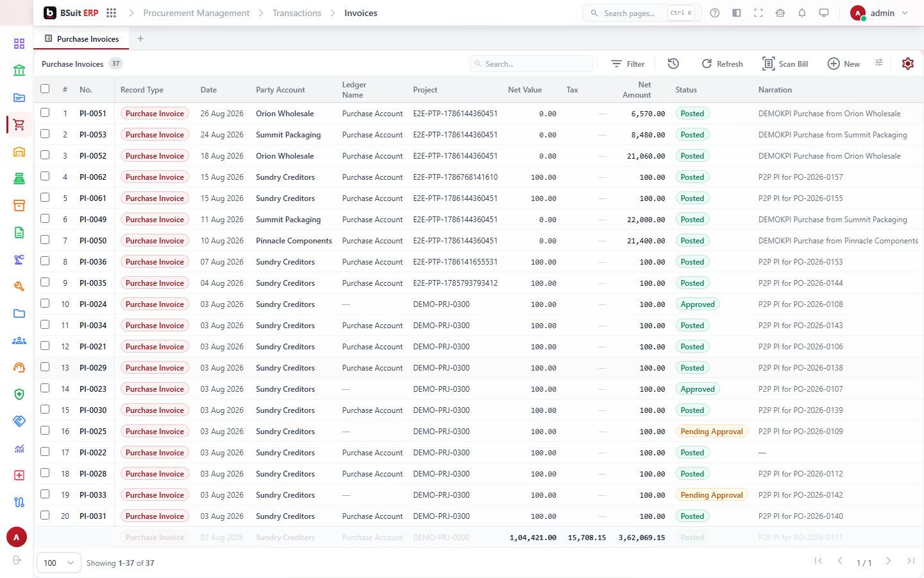This screenshot has width=924, height=578.
Task: Open invoice number PI-0052
Action: point(93,155)
